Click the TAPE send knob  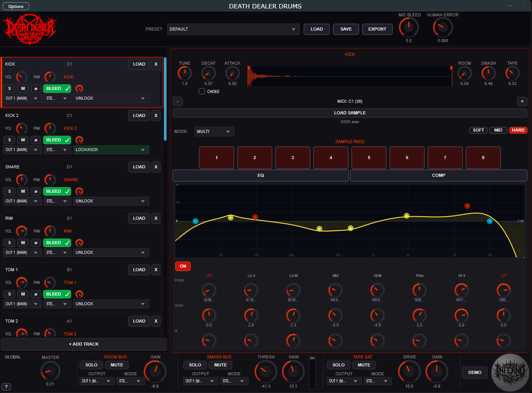click(512, 74)
